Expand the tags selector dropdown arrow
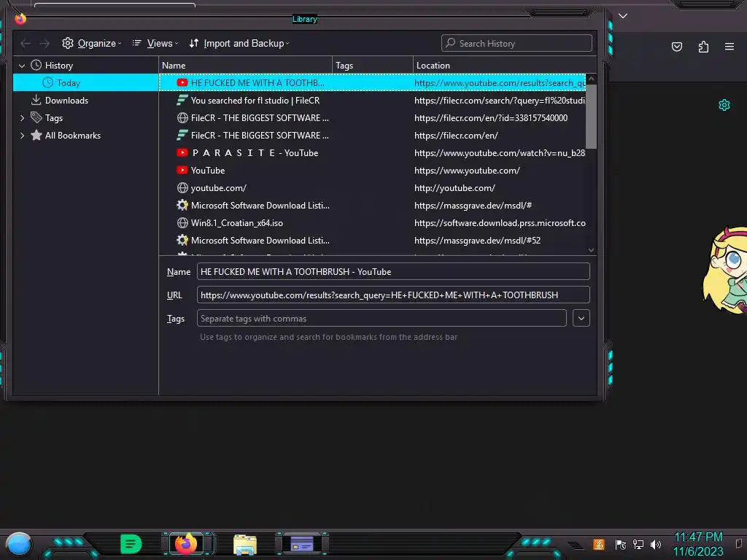The width and height of the screenshot is (747, 560). click(x=581, y=318)
